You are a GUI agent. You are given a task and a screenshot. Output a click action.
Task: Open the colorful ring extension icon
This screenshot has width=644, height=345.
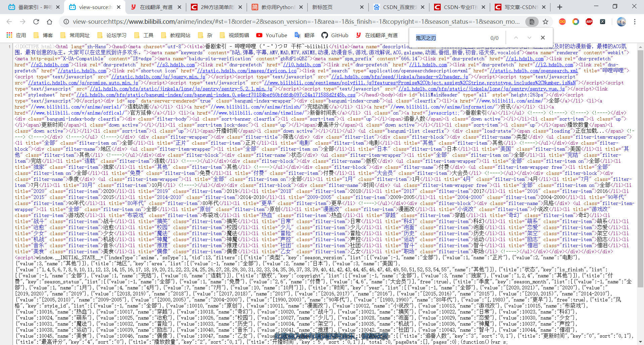(576, 22)
